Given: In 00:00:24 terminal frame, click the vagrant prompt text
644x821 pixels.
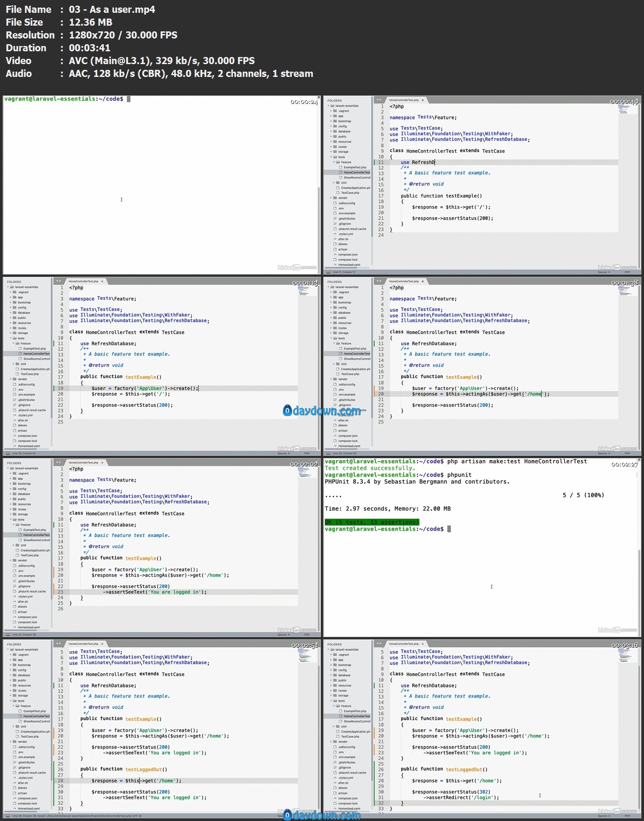Looking at the screenshot, I should pyautogui.click(x=64, y=99).
